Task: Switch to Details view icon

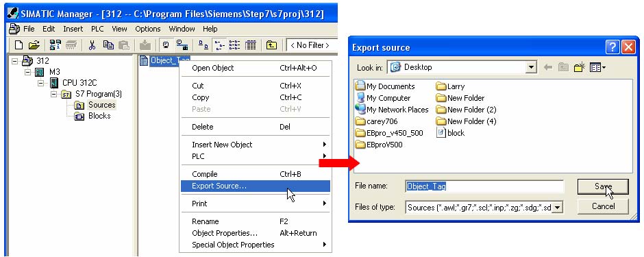Action: [251, 45]
